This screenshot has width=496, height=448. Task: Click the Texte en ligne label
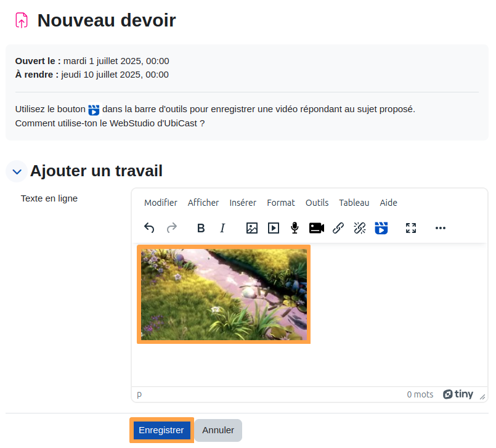click(49, 198)
